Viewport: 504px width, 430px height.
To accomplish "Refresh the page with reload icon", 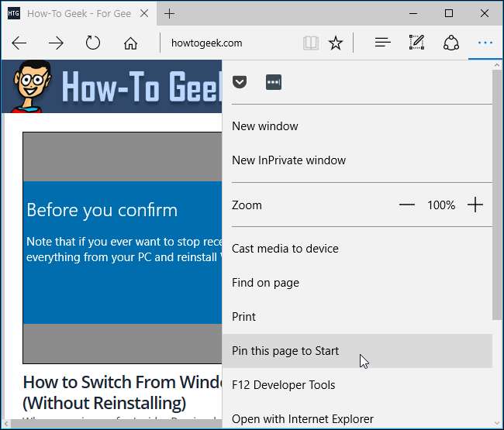I will [x=93, y=43].
